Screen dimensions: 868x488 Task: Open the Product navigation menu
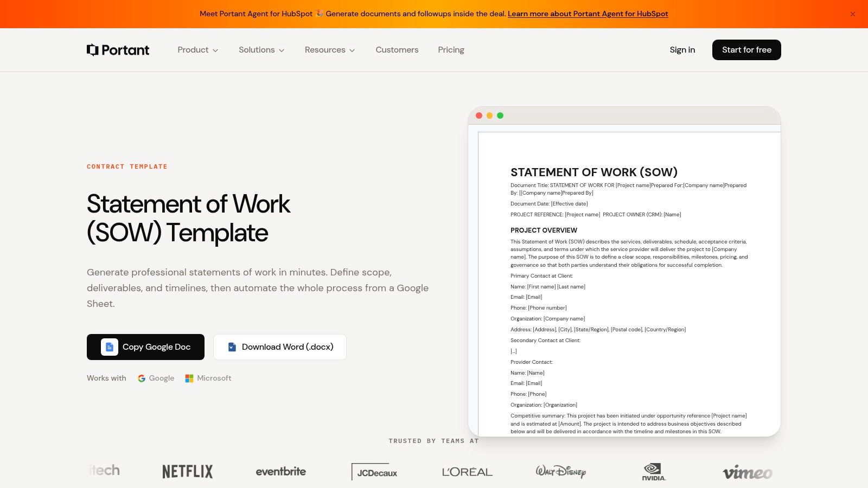point(198,50)
